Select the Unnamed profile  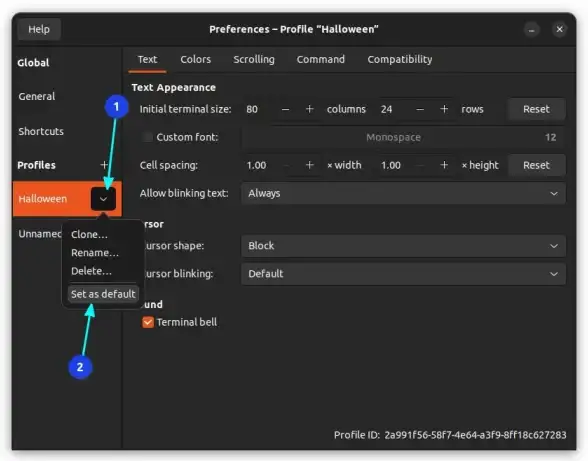pos(40,234)
